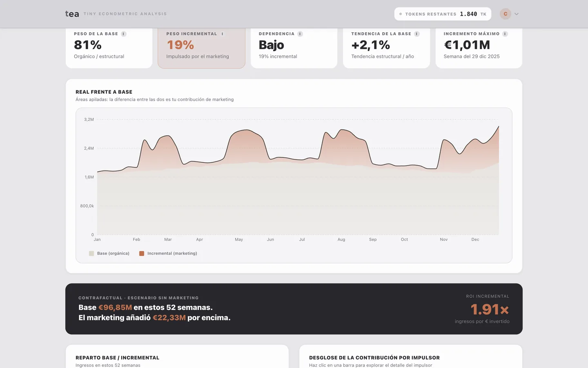The height and width of the screenshot is (368, 588).
Task: Click the REPARTO BASE / INCREMENTAL heading
Action: 118,358
